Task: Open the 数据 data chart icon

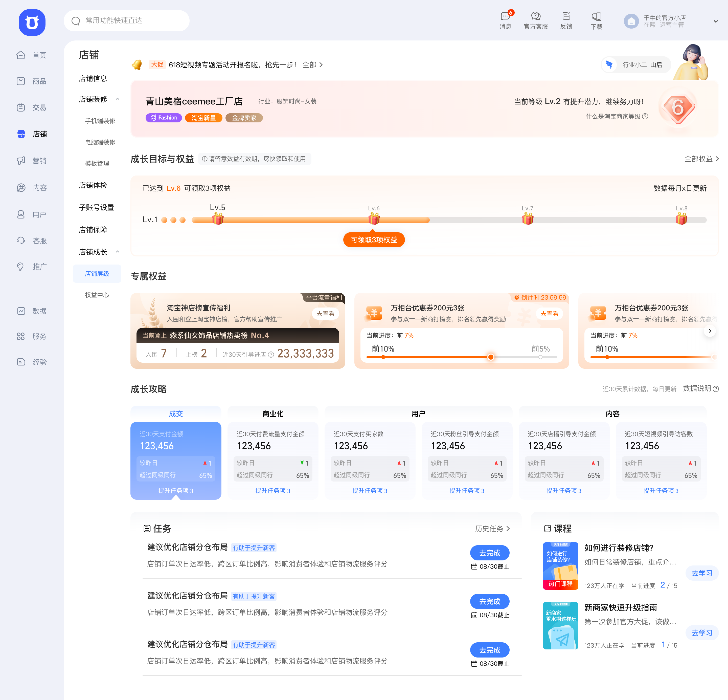Action: 21,311
